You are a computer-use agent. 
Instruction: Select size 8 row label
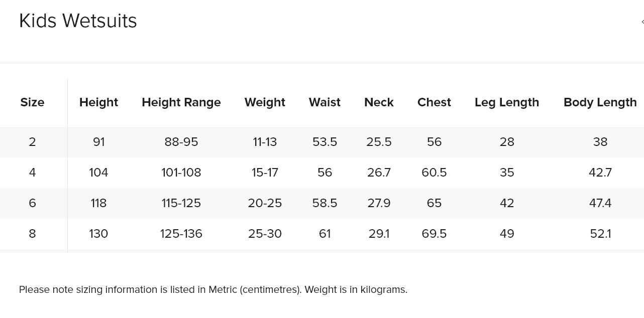pos(32,234)
